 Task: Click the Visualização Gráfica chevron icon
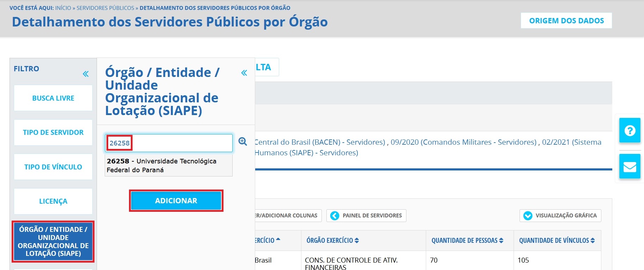(x=528, y=216)
